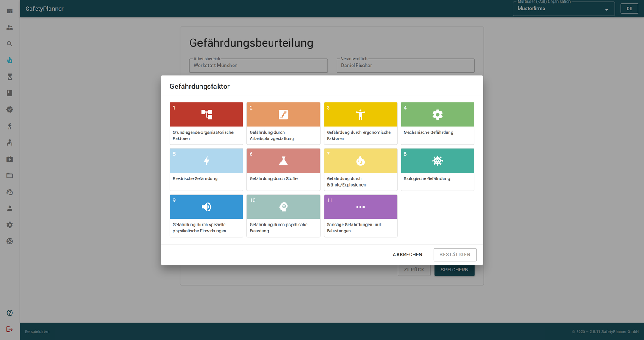Pick card 9 spezielle physikalische Einwirkungen
Viewport: 644px width, 340px height.
207,216
